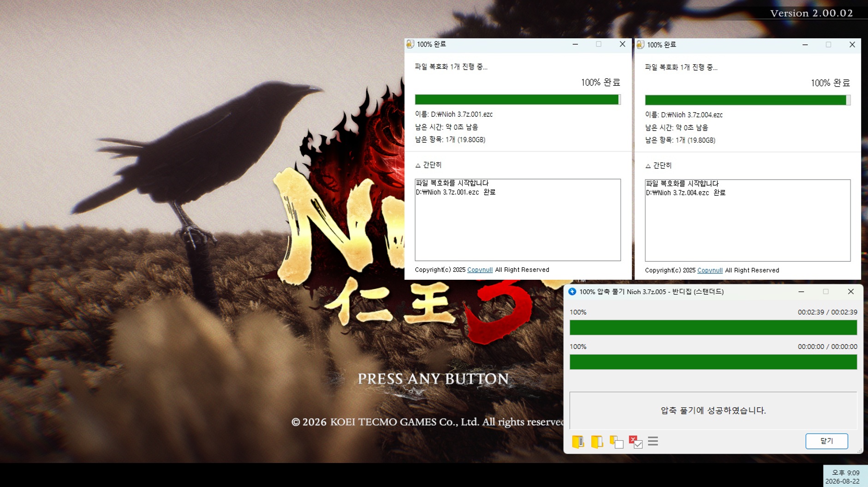This screenshot has height=487, width=868.
Task: Click the folder-with-window icon in Bandizip
Action: pyautogui.click(x=616, y=442)
